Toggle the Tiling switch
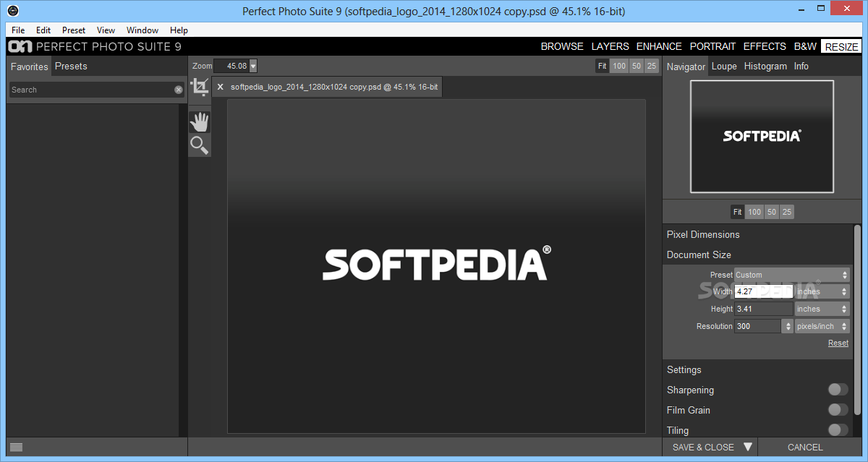Viewport: 868px width, 462px height. point(838,430)
